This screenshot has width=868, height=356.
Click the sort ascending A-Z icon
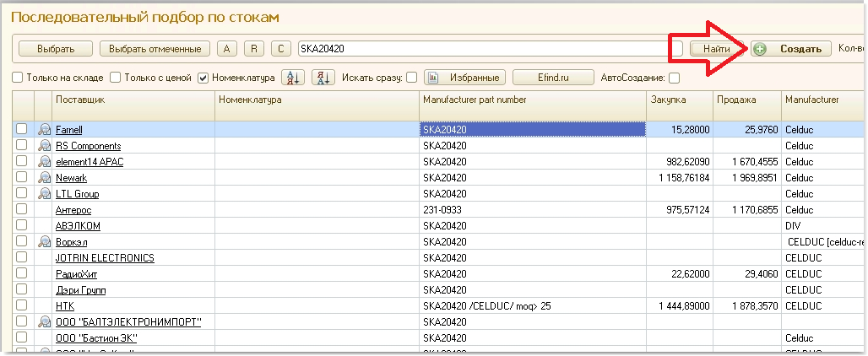[293, 78]
